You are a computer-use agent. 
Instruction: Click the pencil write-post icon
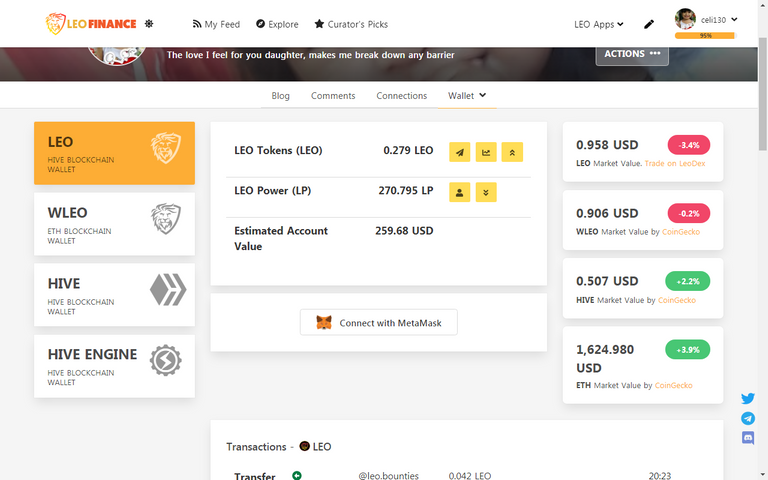click(x=649, y=24)
